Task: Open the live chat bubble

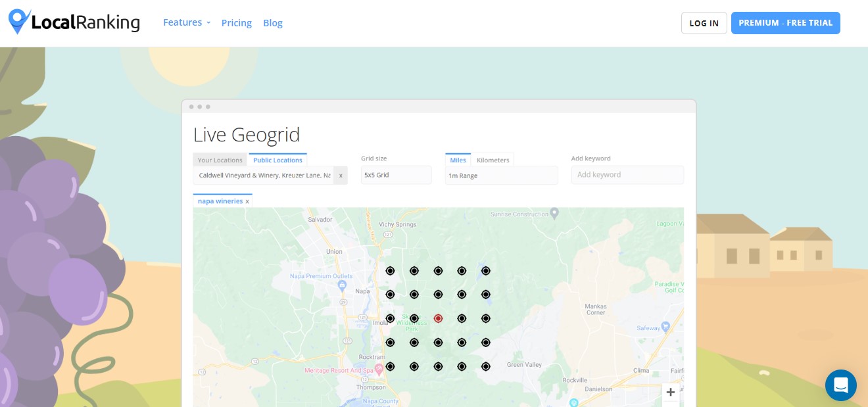Action: pyautogui.click(x=840, y=385)
